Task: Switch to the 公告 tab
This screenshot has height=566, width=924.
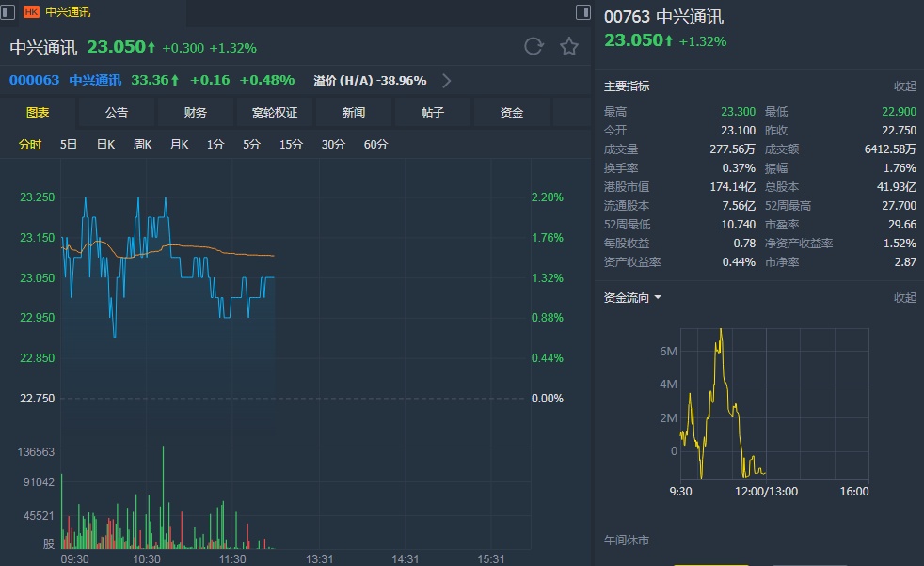Action: 117,113
